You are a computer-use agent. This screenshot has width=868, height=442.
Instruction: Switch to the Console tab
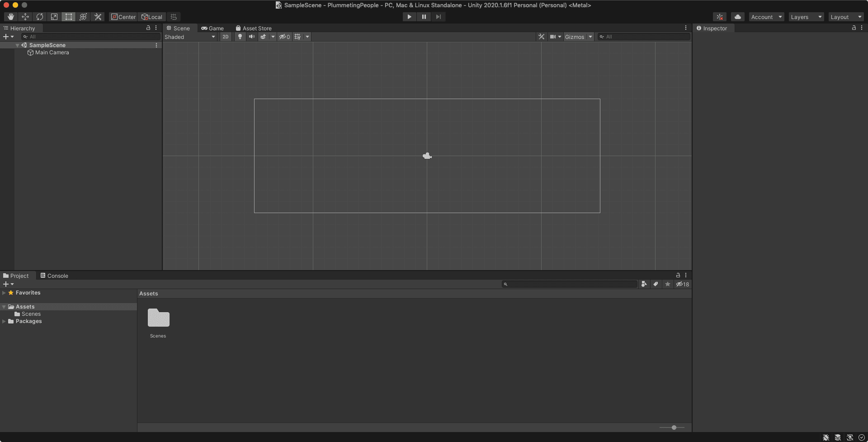coord(54,276)
